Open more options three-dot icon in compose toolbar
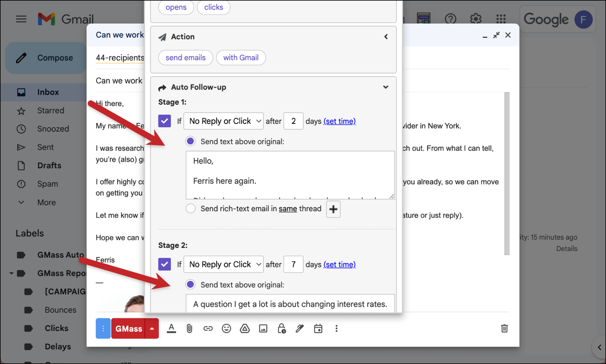This screenshot has width=606, height=364. pos(336,329)
